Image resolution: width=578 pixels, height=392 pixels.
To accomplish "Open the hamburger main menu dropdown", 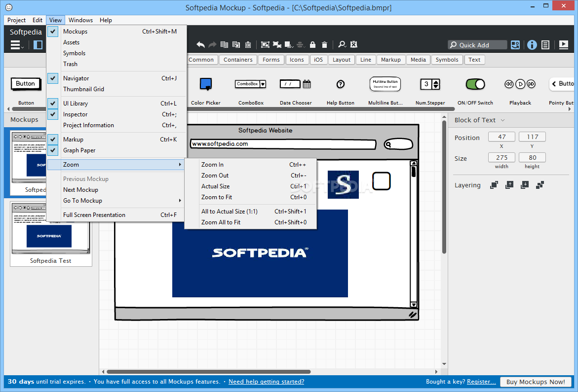I will [17, 45].
